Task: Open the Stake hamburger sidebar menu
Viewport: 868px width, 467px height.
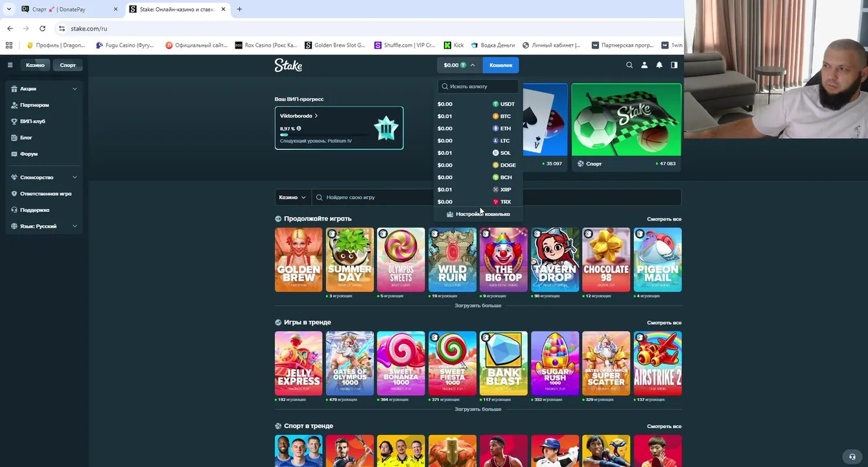Action: click(x=10, y=65)
